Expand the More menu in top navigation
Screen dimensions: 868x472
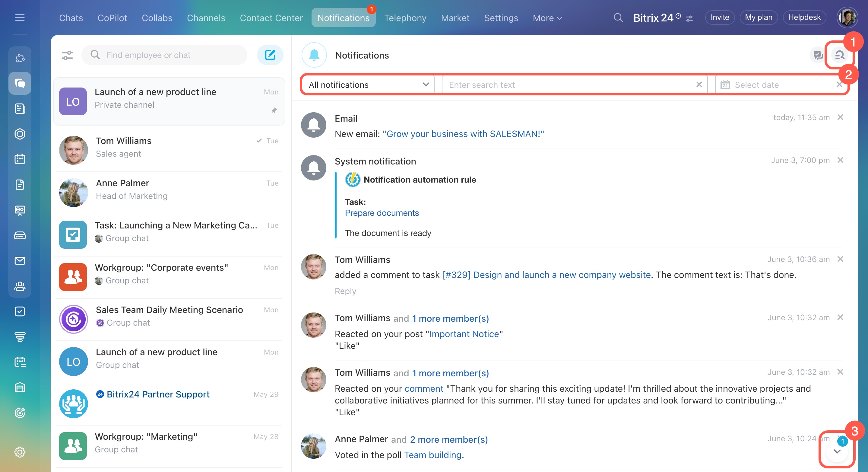click(x=547, y=18)
